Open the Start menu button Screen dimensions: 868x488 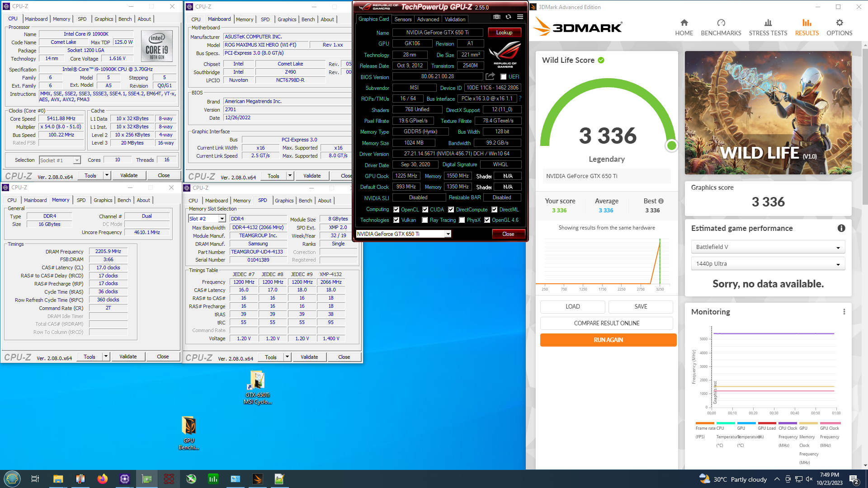coord(12,479)
